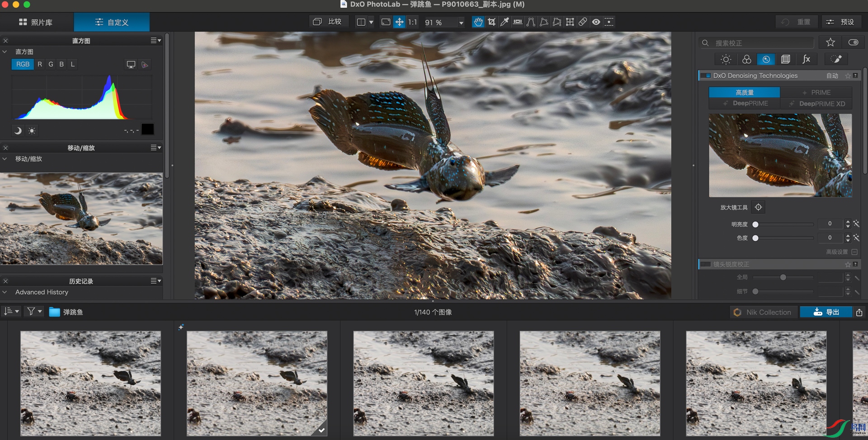Open the Color corrections palette tab
The width and height of the screenshot is (868, 440).
tap(746, 59)
